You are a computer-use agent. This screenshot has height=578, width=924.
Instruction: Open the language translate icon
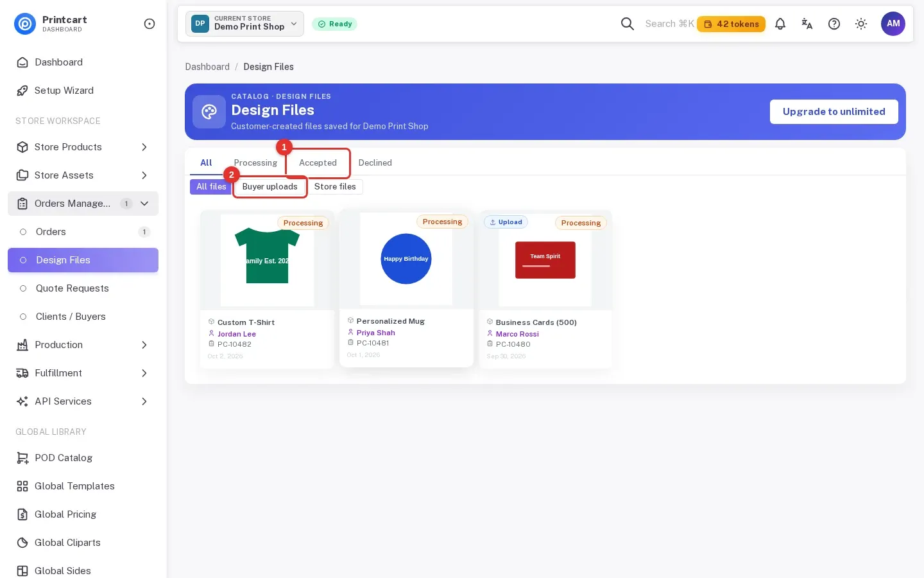pyautogui.click(x=807, y=24)
